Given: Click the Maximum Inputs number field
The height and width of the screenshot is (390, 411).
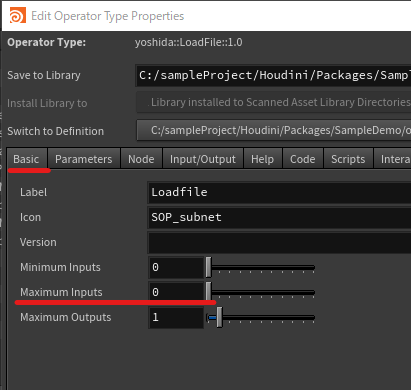Looking at the screenshot, I should tap(176, 292).
